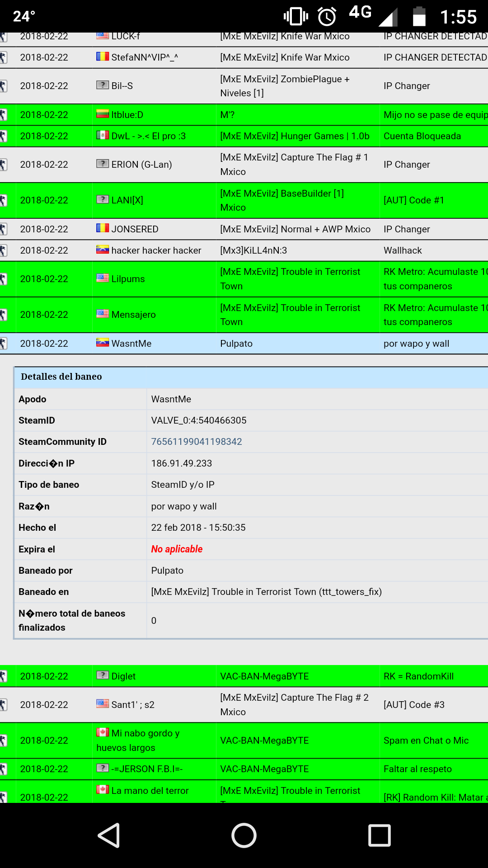Click the Detalles del baneo header
The width and height of the screenshot is (488, 868).
pos(251,377)
